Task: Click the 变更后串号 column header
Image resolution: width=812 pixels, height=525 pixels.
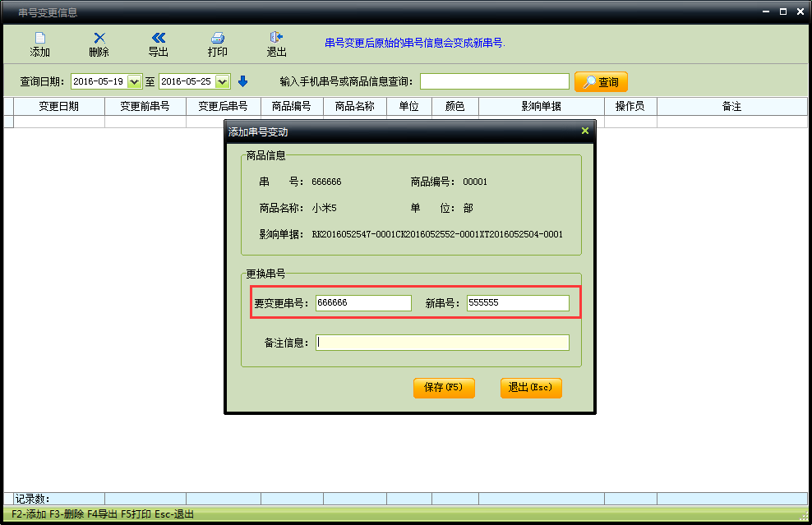Action: (224, 106)
